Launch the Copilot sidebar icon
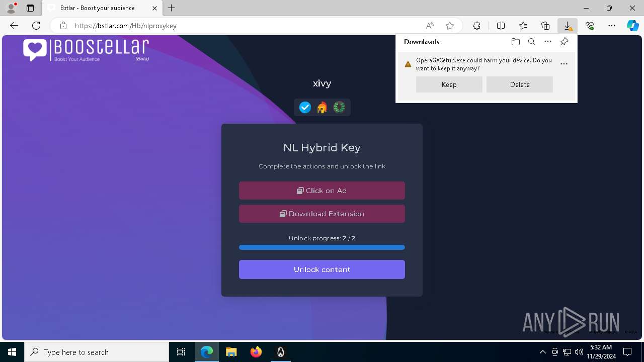 (633, 26)
